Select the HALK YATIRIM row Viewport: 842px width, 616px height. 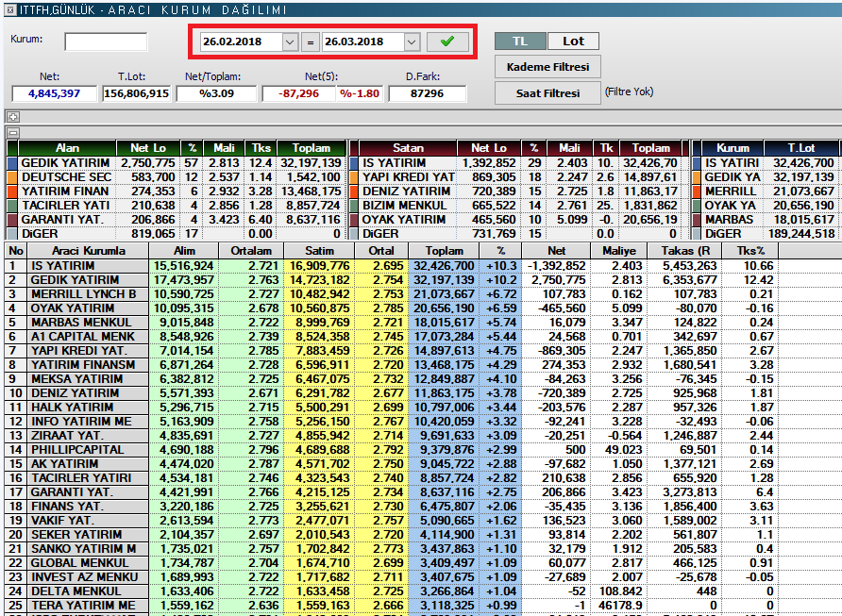(x=391, y=408)
